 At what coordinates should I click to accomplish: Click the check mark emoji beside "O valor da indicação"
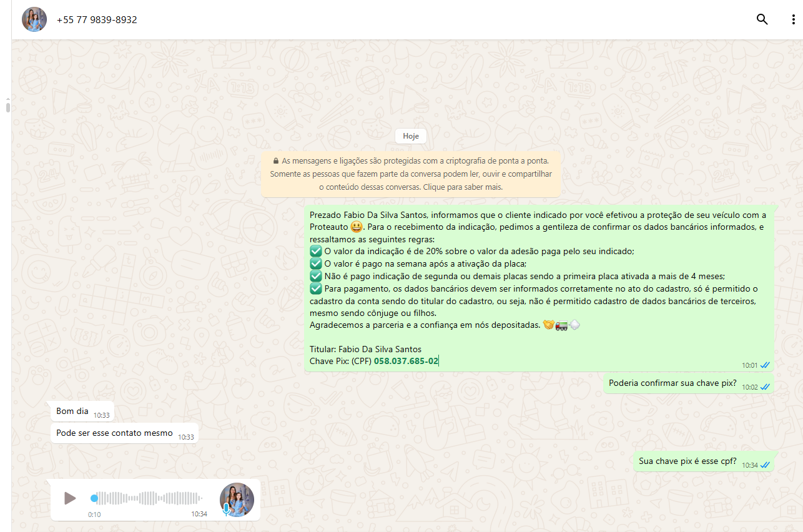coord(316,251)
